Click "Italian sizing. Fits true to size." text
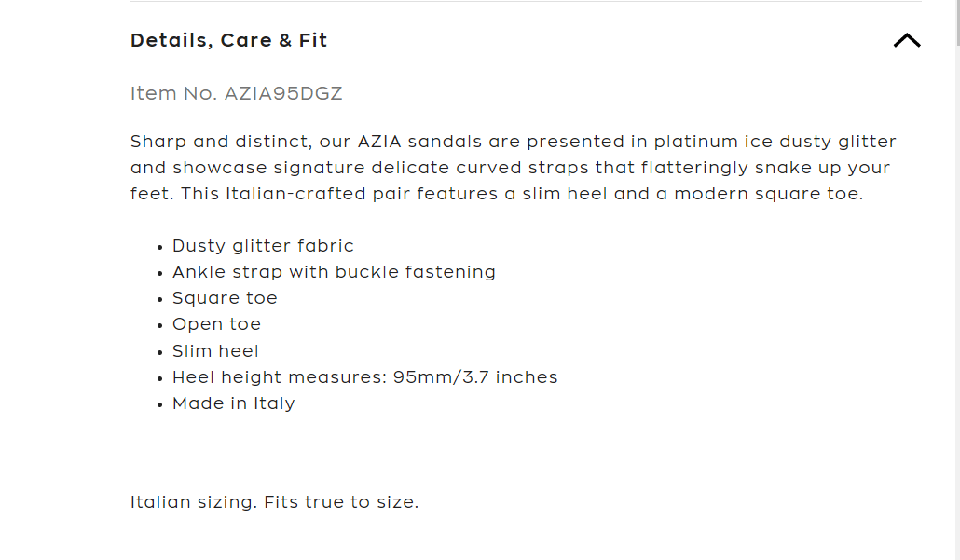The height and width of the screenshot is (560, 960). pos(274,502)
